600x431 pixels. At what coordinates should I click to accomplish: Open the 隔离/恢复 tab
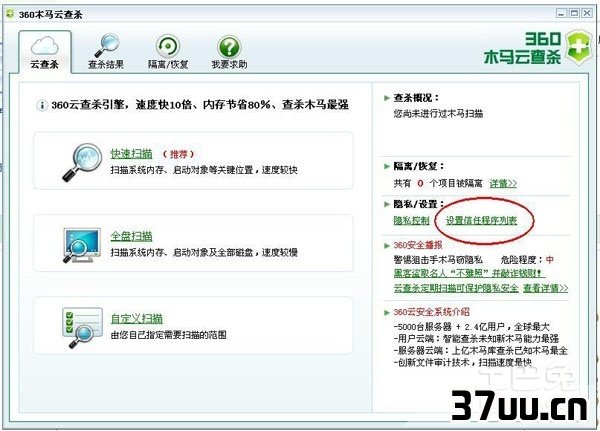click(x=168, y=52)
